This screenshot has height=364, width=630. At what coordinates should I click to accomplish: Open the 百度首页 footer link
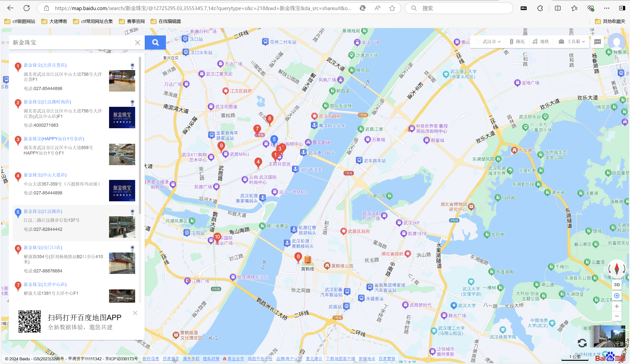point(171,359)
